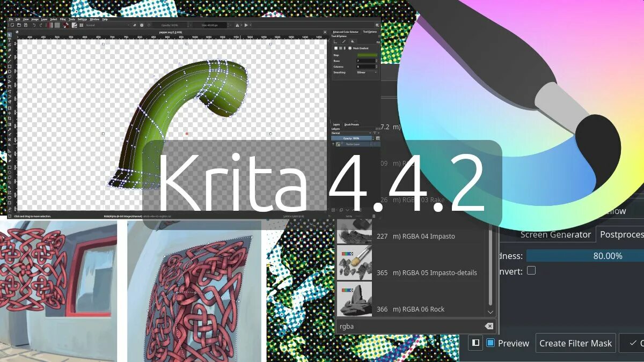Click the foreground/background color icon in toolbar
The width and height of the screenshot is (644, 362).
[65, 25]
